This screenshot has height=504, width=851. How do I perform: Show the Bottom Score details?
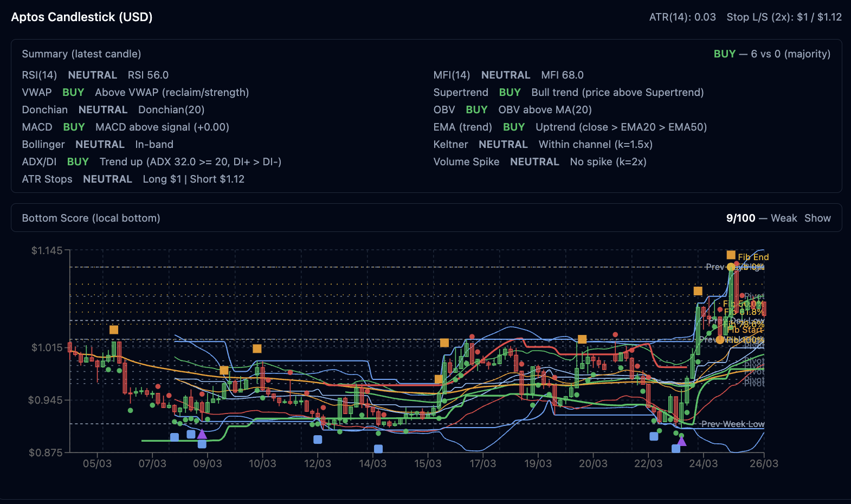(817, 218)
